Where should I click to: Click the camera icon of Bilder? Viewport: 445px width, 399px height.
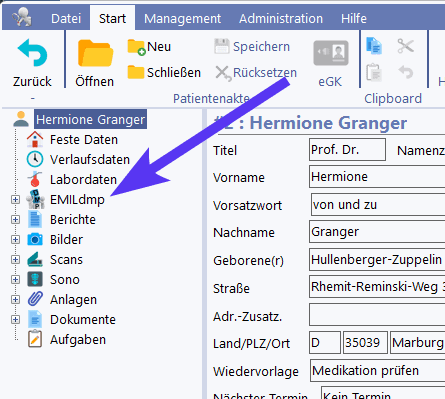(35, 239)
